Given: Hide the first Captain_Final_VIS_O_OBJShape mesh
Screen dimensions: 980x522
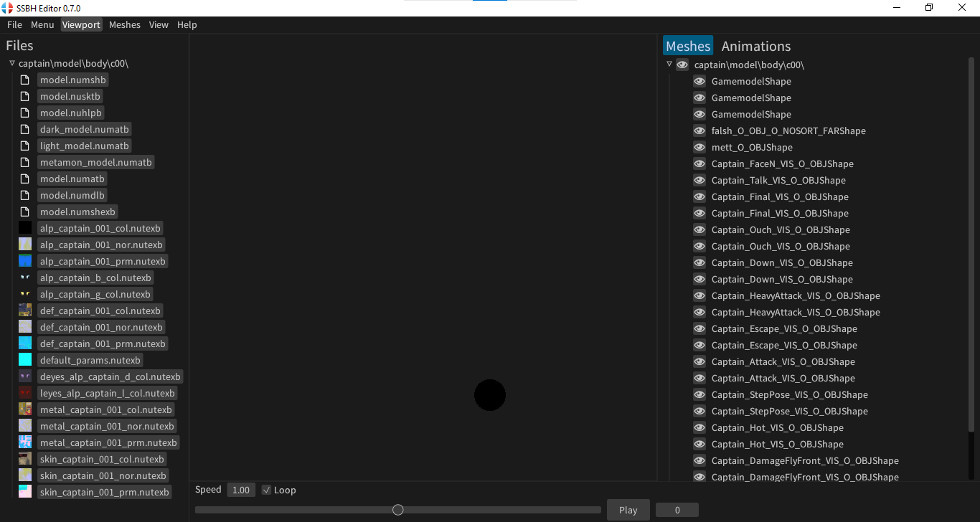Looking at the screenshot, I should tap(699, 196).
